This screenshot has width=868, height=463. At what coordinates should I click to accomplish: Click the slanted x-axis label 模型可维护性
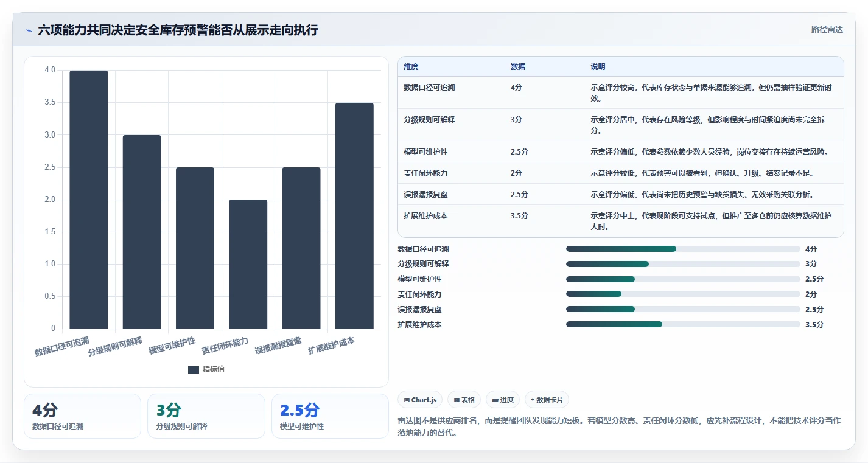pyautogui.click(x=172, y=346)
